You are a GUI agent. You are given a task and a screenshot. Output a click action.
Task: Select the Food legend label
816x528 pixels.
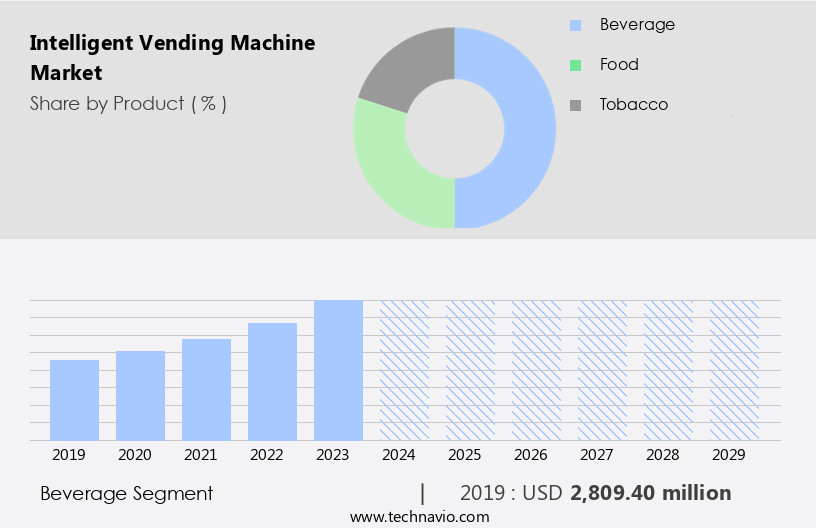click(x=619, y=64)
